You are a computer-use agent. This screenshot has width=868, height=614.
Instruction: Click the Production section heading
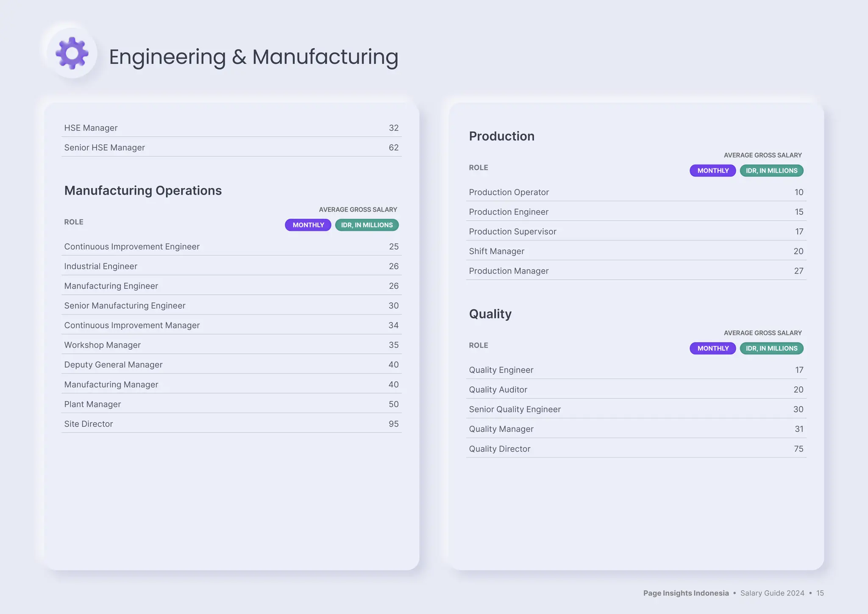click(x=501, y=137)
